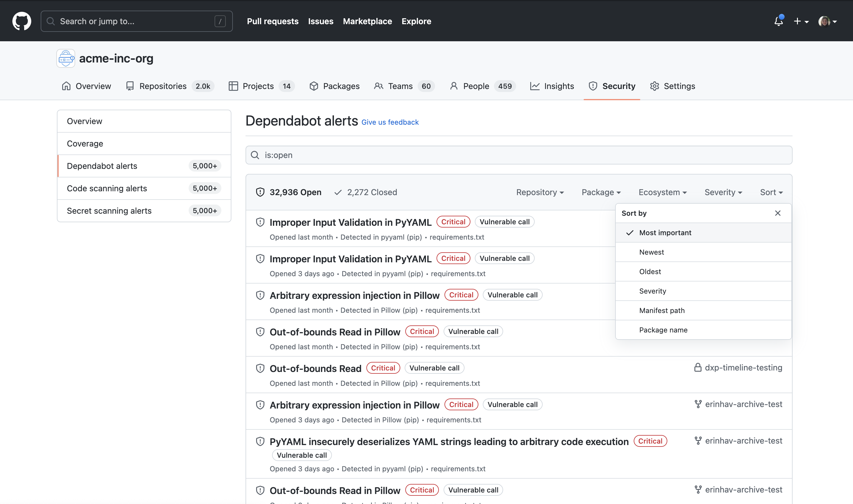Viewport: 853px width, 504px height.
Task: Choose Most important sort option
Action: pos(704,233)
